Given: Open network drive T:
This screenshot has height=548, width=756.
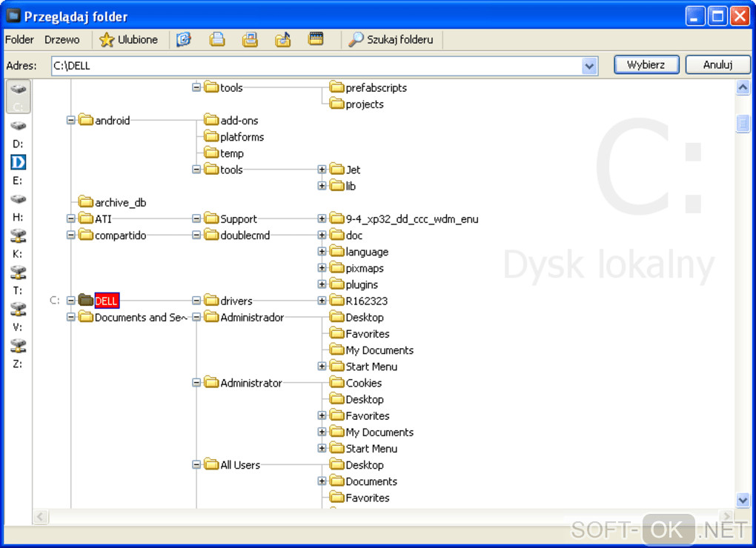Looking at the screenshot, I should pyautogui.click(x=19, y=280).
